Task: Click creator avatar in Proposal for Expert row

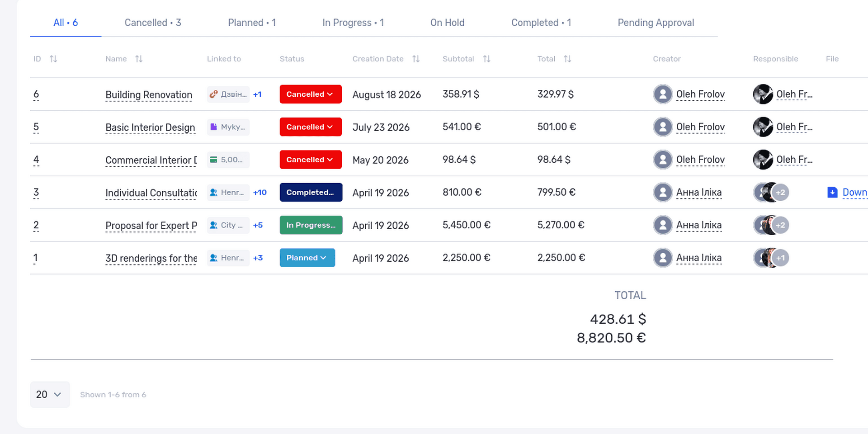Action: pos(663,225)
